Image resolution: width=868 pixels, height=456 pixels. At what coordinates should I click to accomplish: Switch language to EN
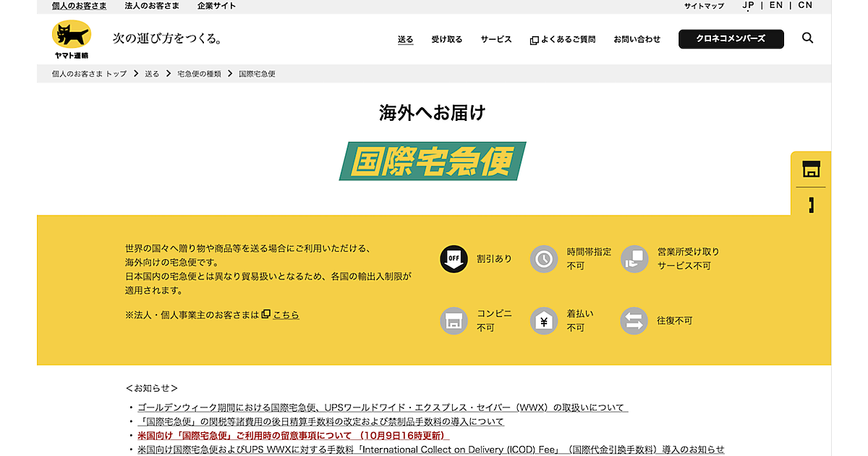pos(775,5)
